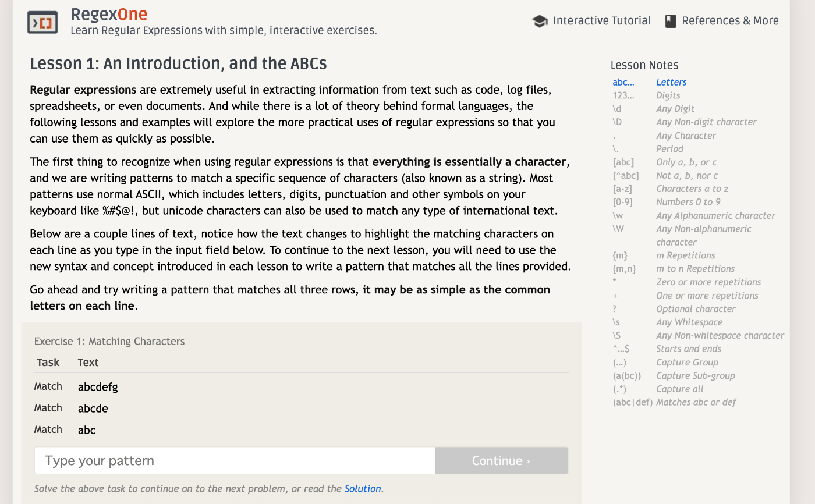Click the abcde text row
815x504 pixels.
93,409
